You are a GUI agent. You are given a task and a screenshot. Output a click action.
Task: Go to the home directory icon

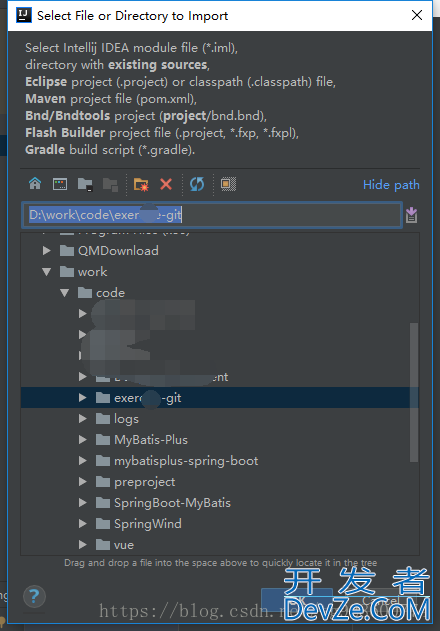tap(35, 184)
